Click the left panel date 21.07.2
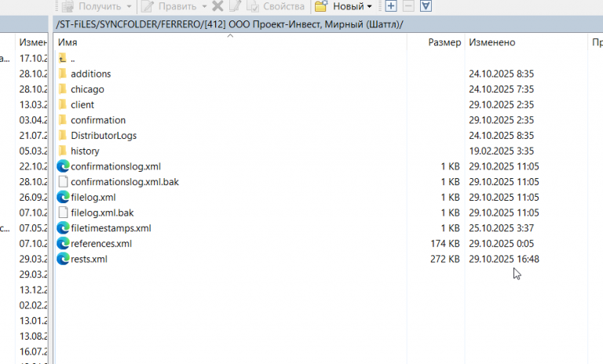603x364 pixels. (x=34, y=135)
